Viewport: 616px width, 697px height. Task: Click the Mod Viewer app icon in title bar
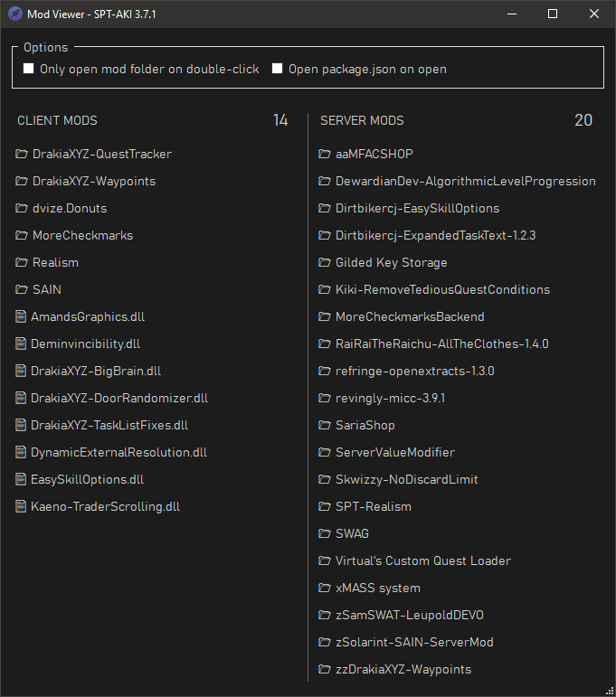coord(15,14)
